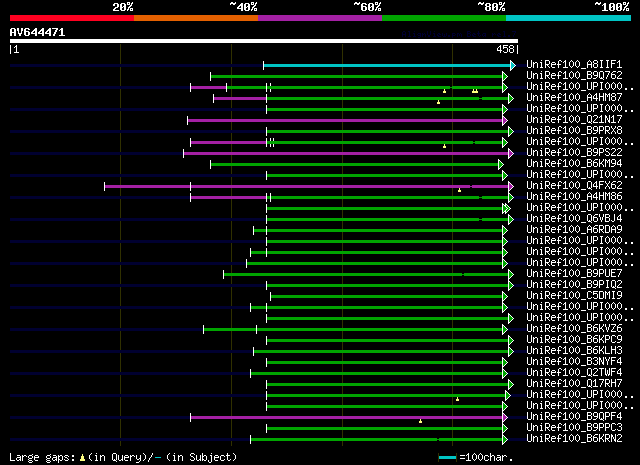Click the red 20% identity legend segment
The width and height of the screenshot is (640, 465).
point(72,18)
